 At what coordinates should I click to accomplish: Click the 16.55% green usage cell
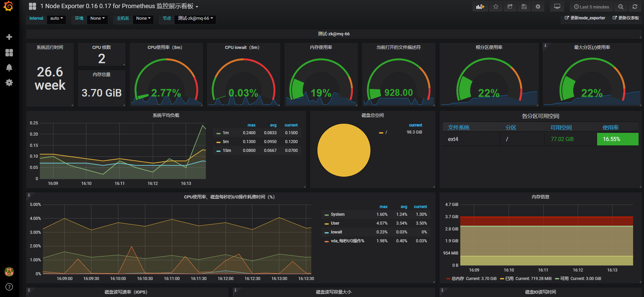617,139
